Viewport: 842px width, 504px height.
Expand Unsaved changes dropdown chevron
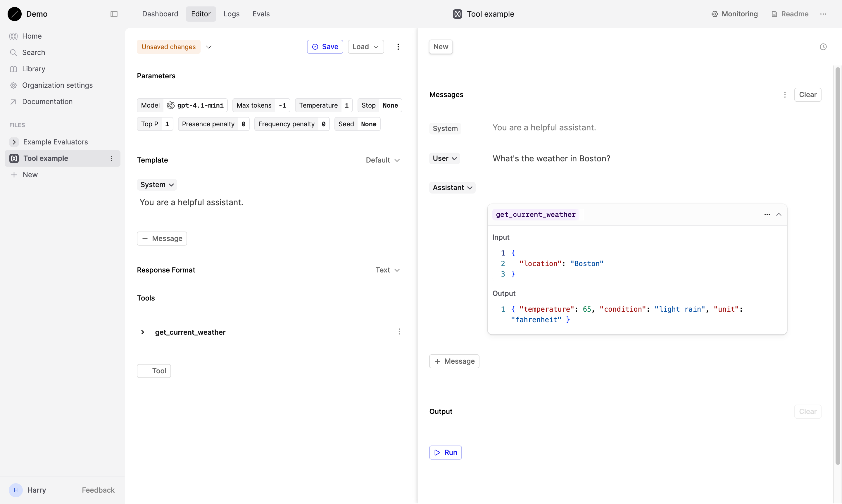(x=209, y=47)
